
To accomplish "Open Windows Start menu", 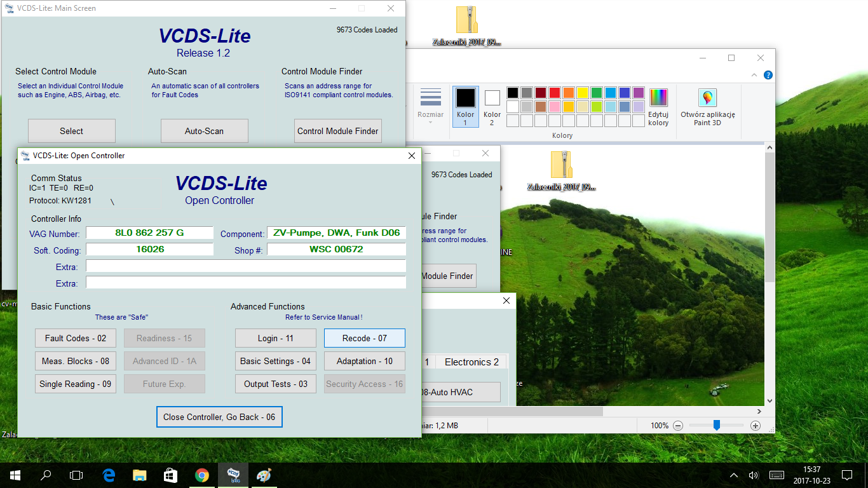I will pyautogui.click(x=15, y=475).
